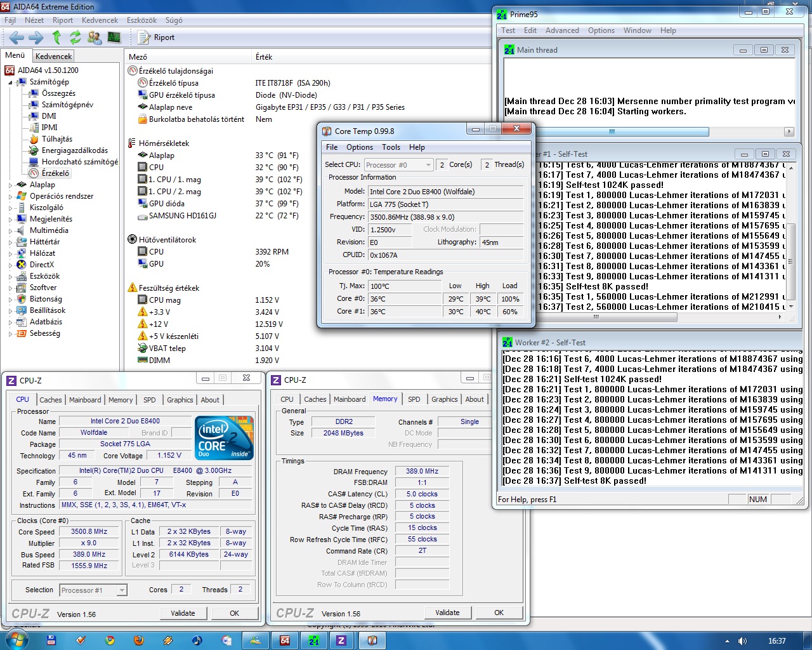This screenshot has width=812, height=650.
Task: Open the Riport wizard from the toolbar
Action: pyautogui.click(x=157, y=37)
